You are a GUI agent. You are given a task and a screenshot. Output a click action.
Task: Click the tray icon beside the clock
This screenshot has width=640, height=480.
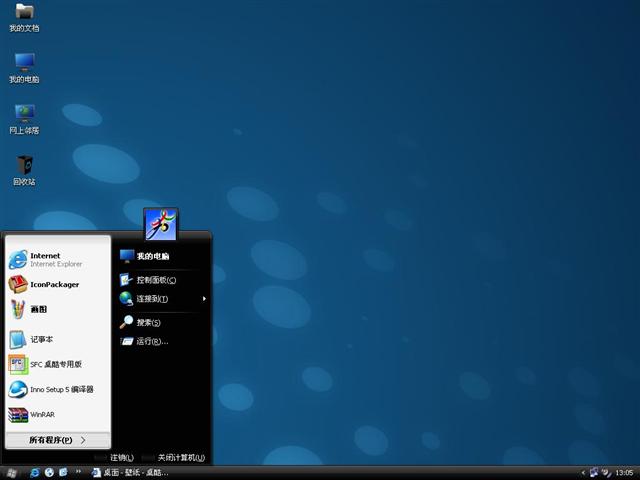(x=607, y=473)
